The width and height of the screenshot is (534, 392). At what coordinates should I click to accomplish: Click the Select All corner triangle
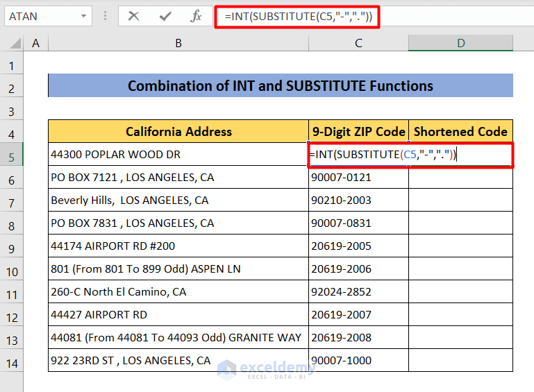12,44
